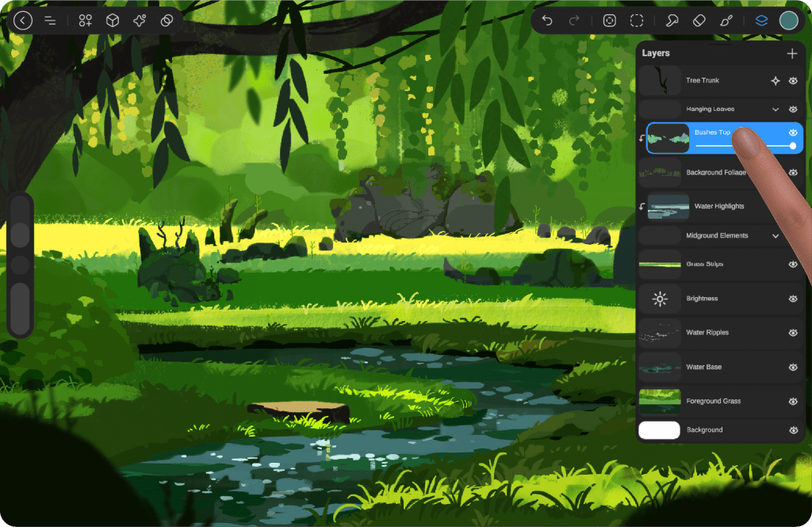Screen dimensions: 812x527
Task: Select the Water Highlights layer
Action: click(x=718, y=207)
